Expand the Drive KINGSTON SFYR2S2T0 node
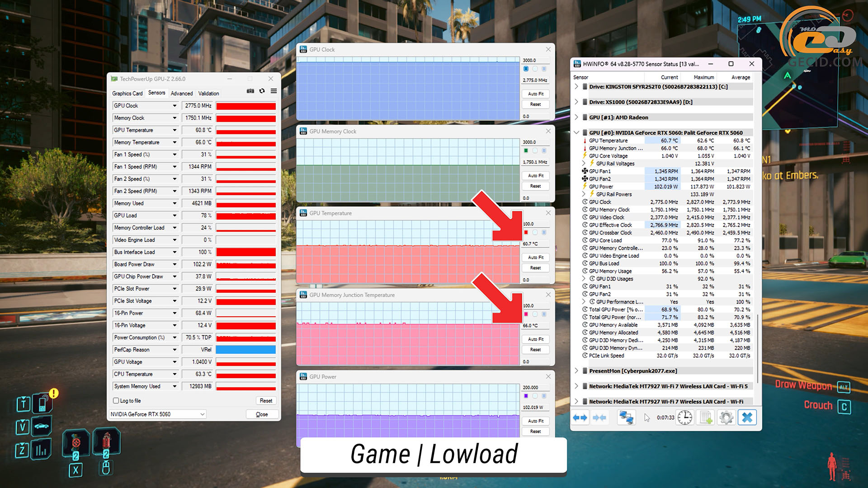 point(576,86)
